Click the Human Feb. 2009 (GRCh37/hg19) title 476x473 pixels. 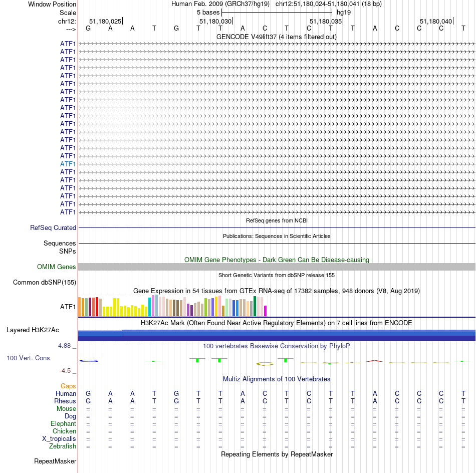tap(220, 4)
